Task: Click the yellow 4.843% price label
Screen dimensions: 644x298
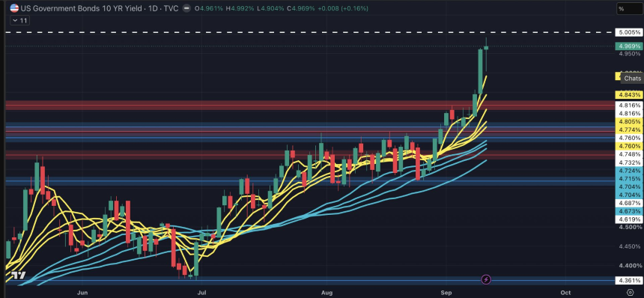Action: pyautogui.click(x=629, y=95)
